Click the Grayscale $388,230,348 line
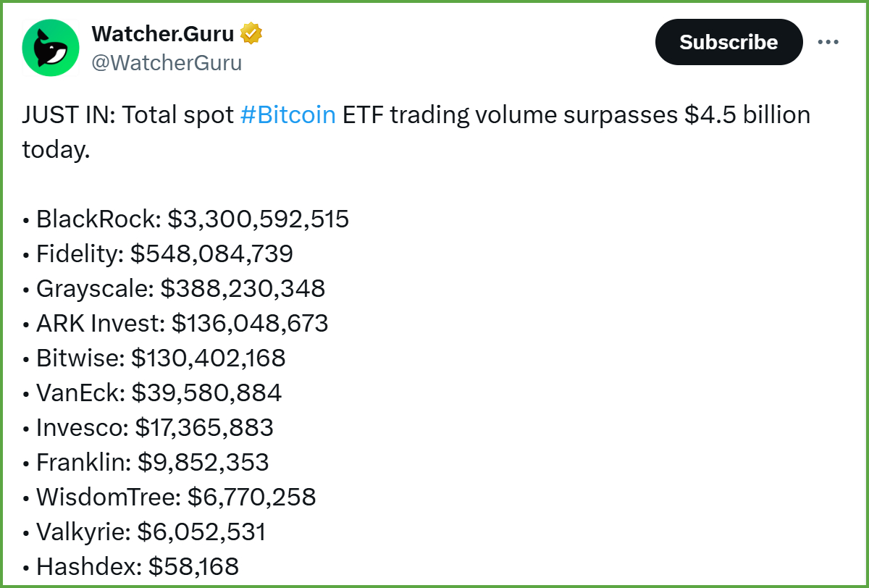869x588 pixels. point(174,288)
